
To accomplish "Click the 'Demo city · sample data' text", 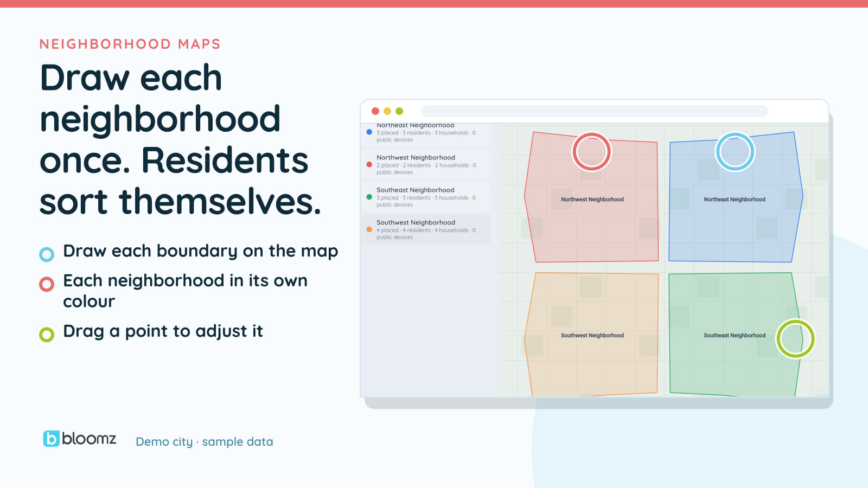I will tap(205, 442).
